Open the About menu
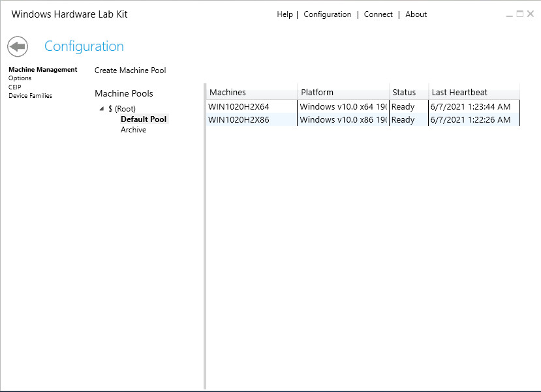 [416, 14]
